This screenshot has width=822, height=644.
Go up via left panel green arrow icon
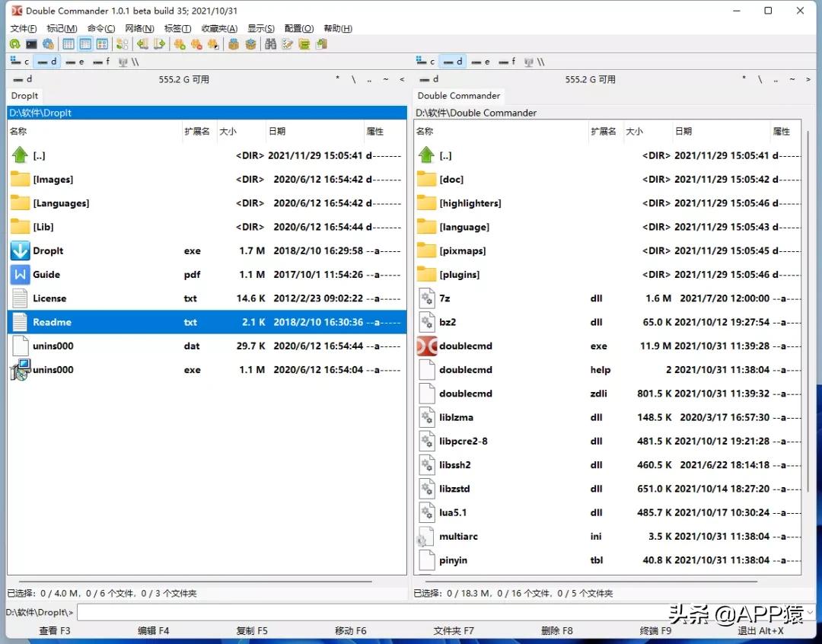pos(20,156)
